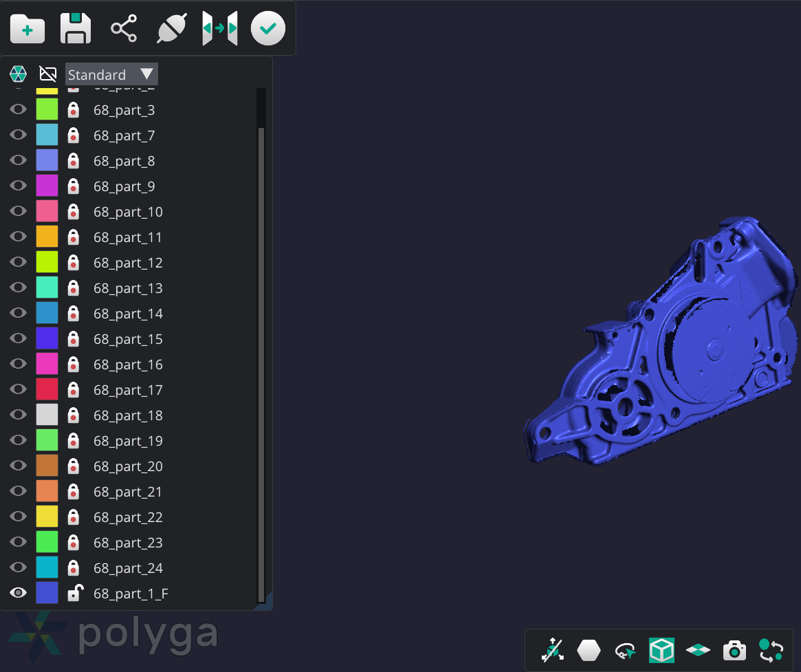Select the 68_part_22 mesh entry
This screenshot has height=672, width=801.
128,517
